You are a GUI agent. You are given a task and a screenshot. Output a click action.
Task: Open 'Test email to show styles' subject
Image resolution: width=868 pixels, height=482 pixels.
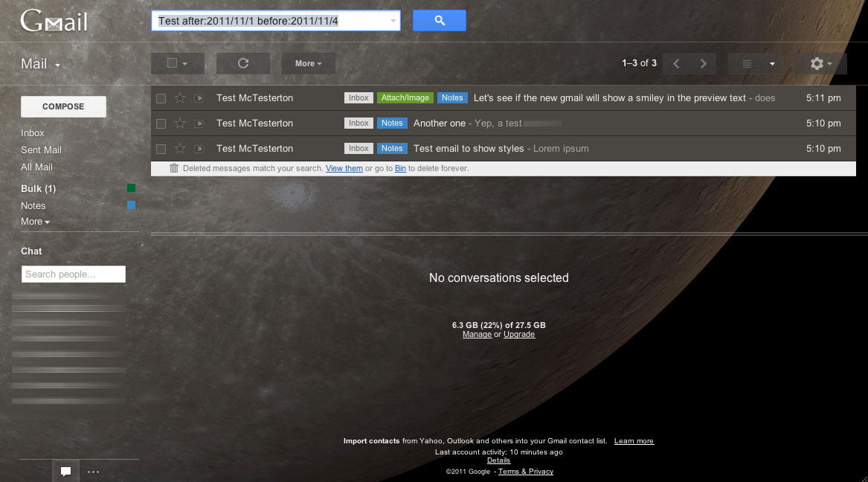(x=469, y=149)
